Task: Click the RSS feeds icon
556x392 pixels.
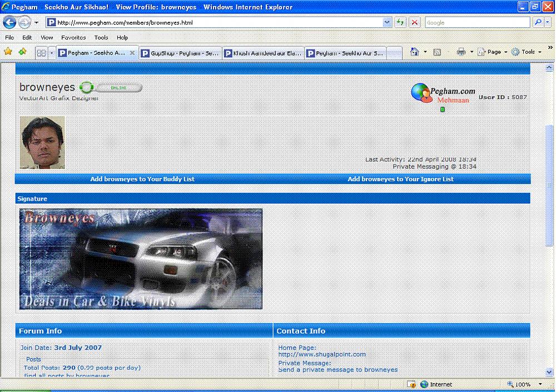Action: pyautogui.click(x=437, y=52)
